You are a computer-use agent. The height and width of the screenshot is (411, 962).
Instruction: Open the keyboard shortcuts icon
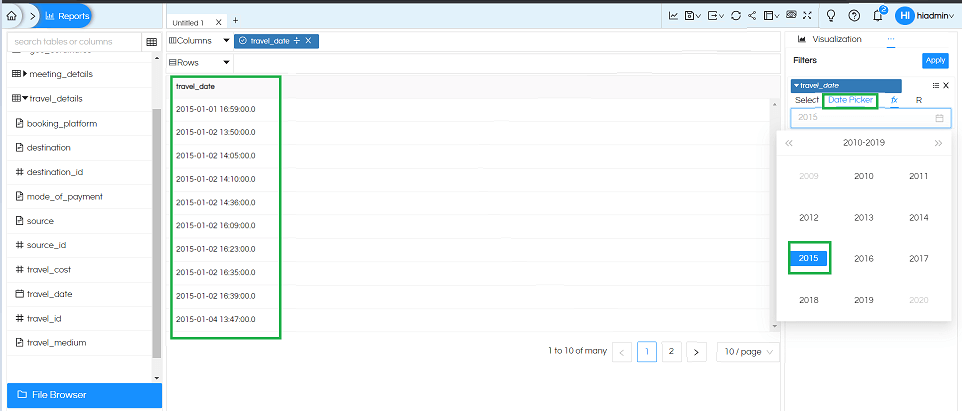(791, 15)
